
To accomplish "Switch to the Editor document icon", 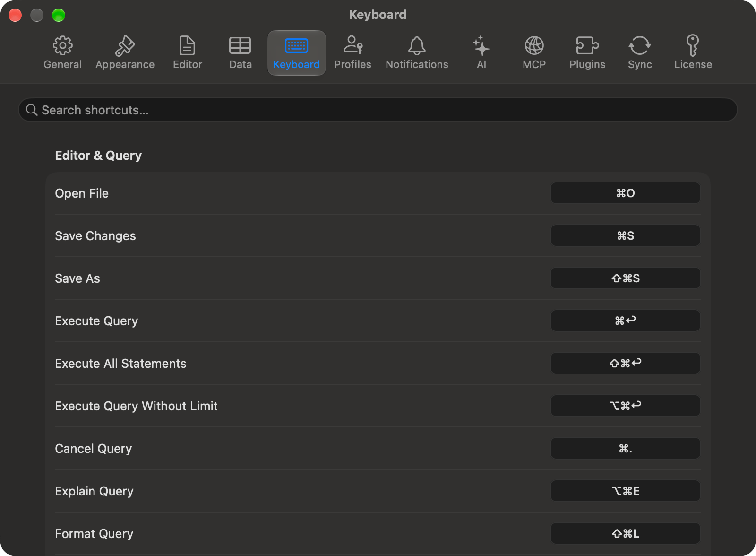I will point(188,46).
